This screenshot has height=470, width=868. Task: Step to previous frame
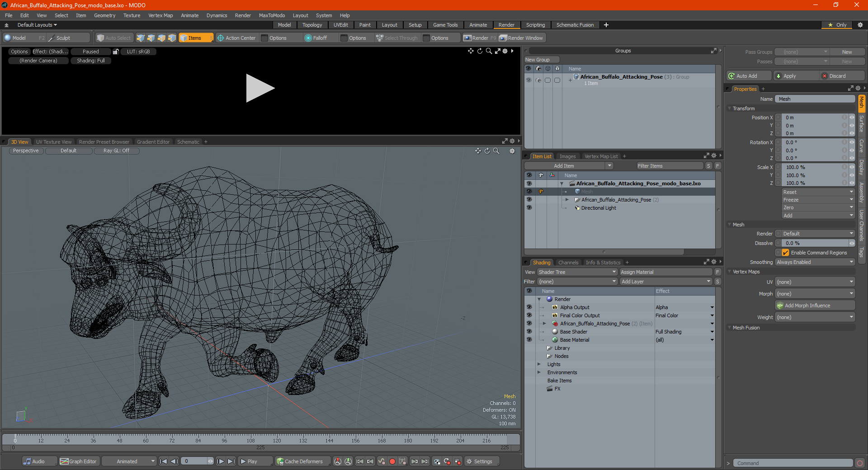click(x=174, y=461)
